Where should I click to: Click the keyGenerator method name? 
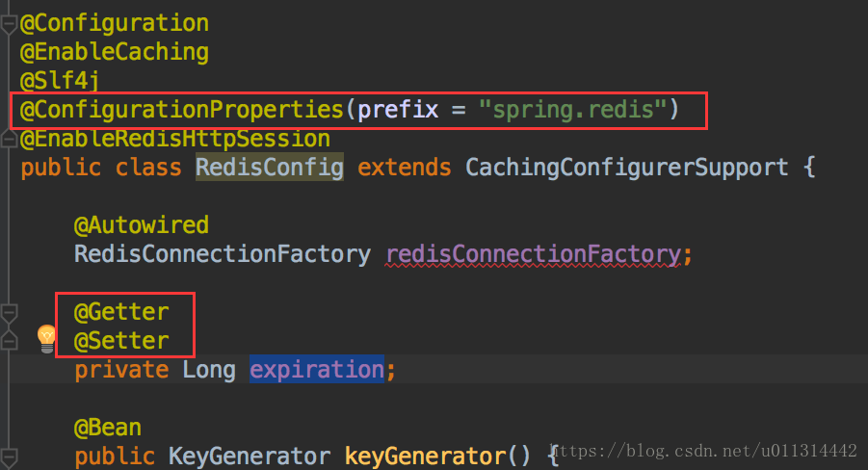click(x=425, y=457)
